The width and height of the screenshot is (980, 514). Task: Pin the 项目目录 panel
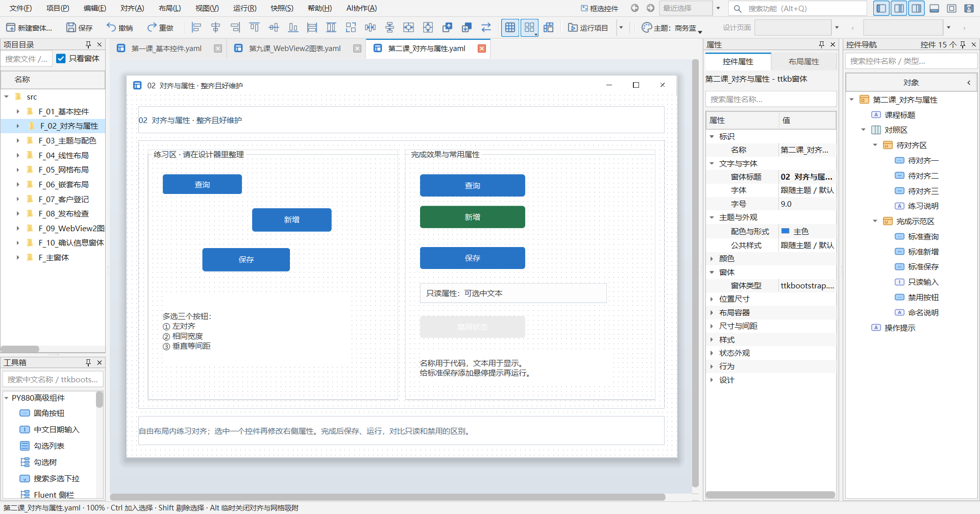[x=88, y=44]
